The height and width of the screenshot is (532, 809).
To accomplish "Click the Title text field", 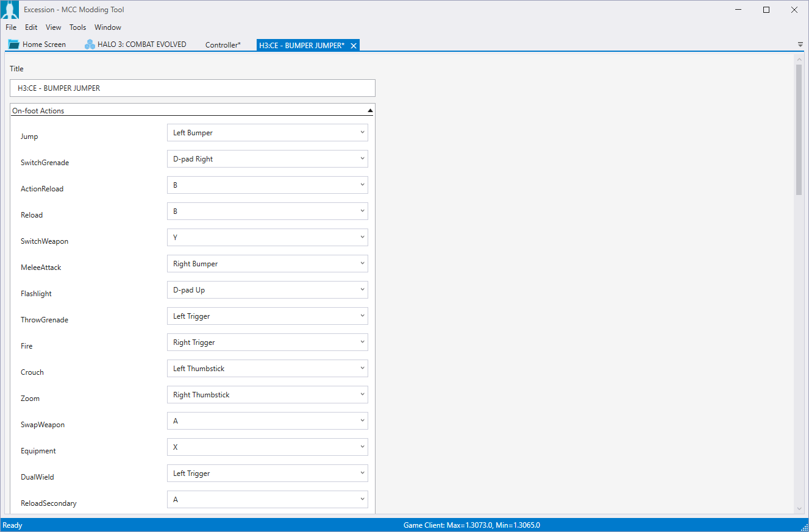I will coord(192,88).
